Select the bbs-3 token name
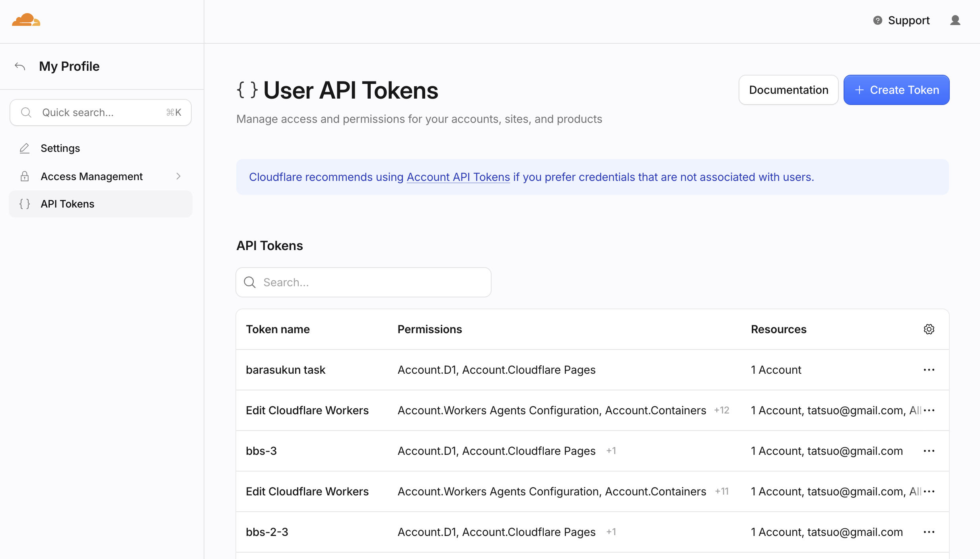The image size is (980, 559). 261,451
